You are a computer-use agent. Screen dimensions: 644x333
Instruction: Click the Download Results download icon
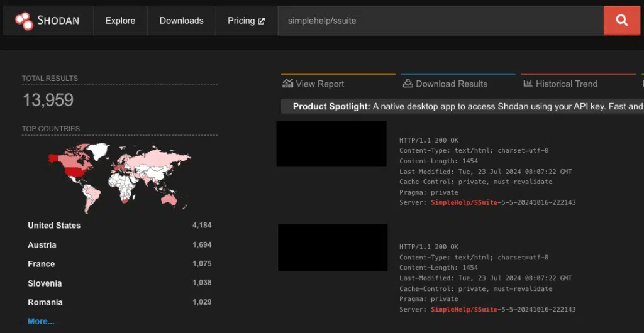[x=408, y=84]
